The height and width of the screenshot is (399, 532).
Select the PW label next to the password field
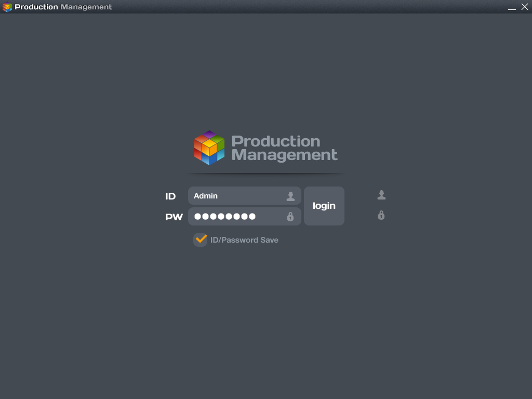(x=174, y=217)
